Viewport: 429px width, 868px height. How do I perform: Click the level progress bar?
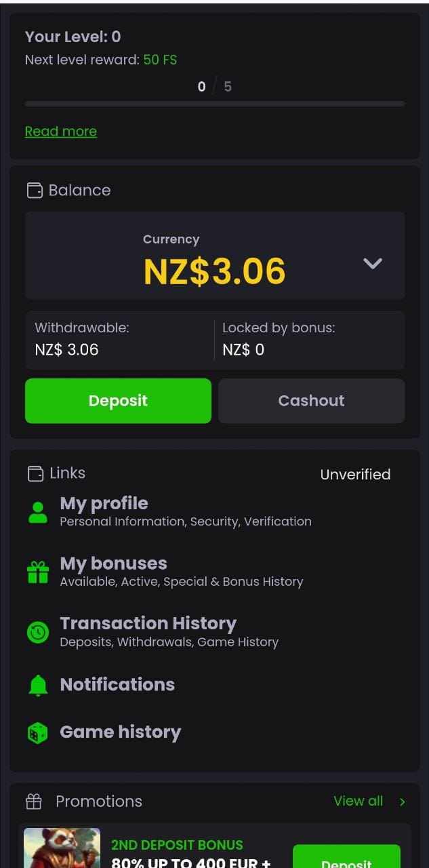pos(214,104)
